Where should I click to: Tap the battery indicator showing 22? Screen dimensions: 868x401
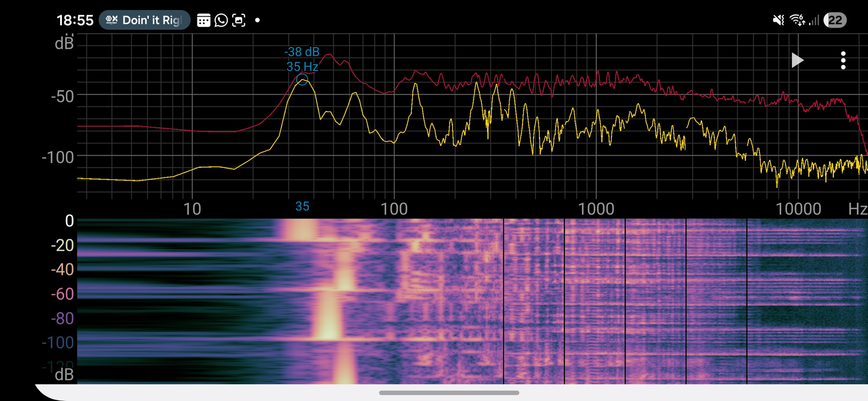[835, 20]
